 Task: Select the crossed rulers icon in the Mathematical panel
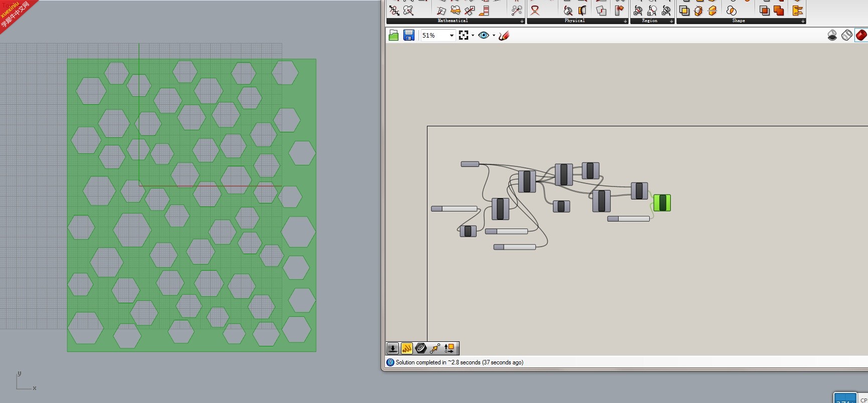pyautogui.click(x=470, y=11)
